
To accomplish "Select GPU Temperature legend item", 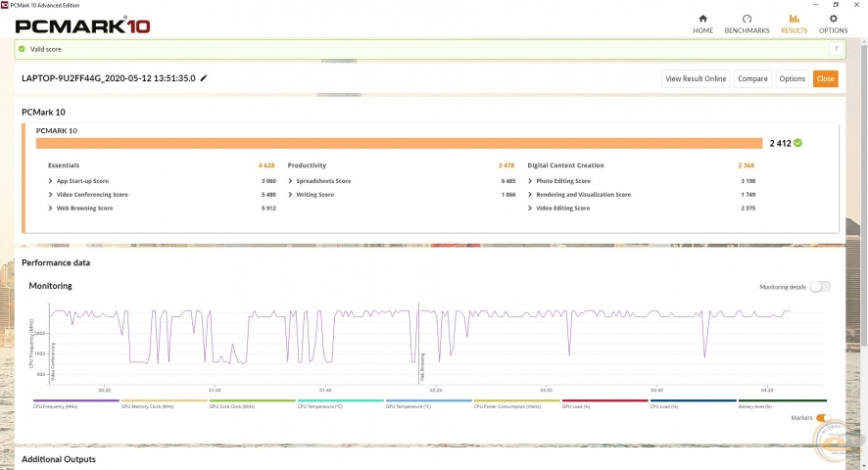I will coord(428,403).
